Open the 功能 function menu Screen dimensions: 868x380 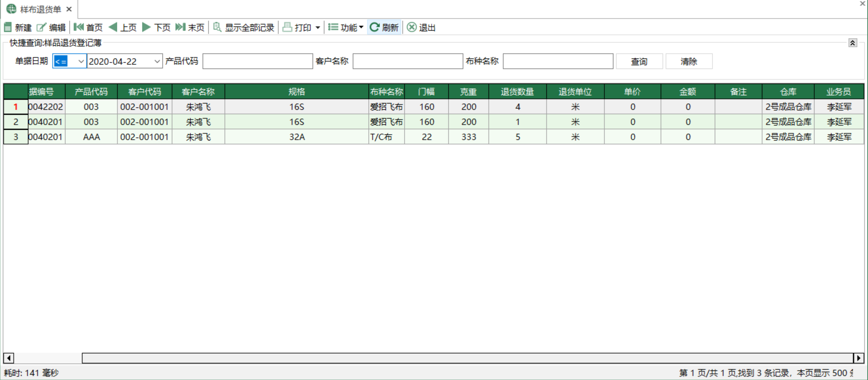click(x=346, y=28)
